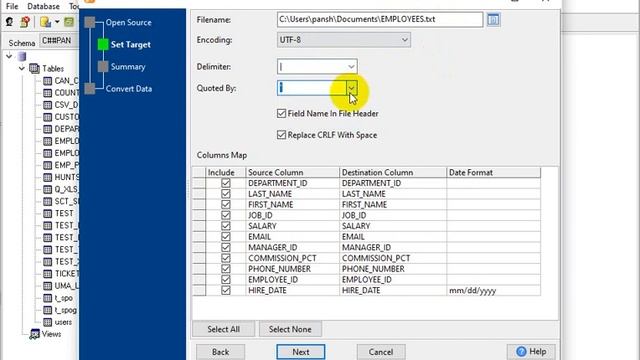Click the table icon next to COUNT

click(47, 93)
